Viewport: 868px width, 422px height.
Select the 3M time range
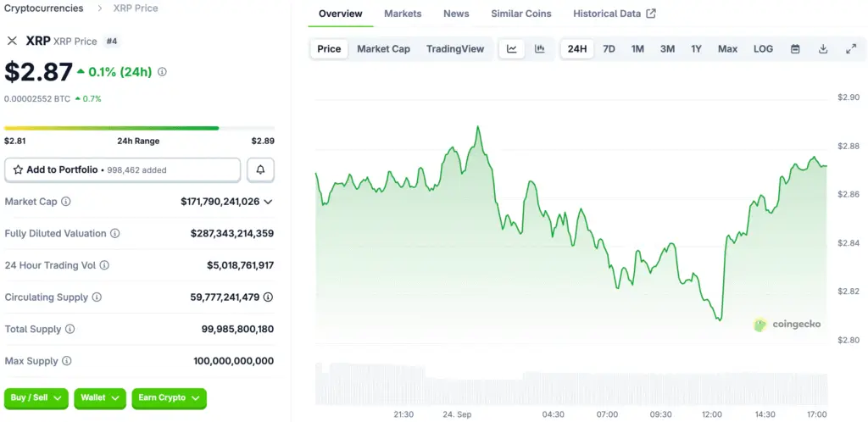point(667,49)
